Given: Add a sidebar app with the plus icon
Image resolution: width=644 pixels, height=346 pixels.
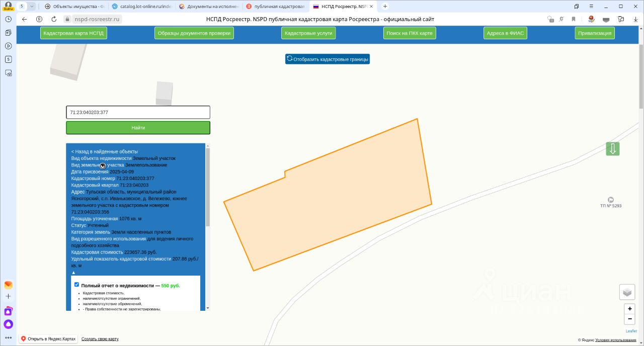Looking at the screenshot, I should pos(8,297).
